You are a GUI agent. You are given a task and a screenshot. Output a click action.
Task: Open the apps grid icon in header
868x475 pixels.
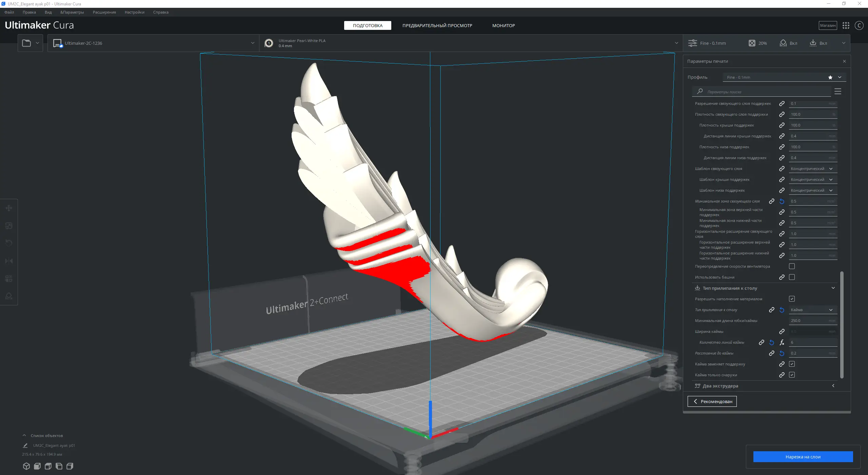(x=846, y=25)
